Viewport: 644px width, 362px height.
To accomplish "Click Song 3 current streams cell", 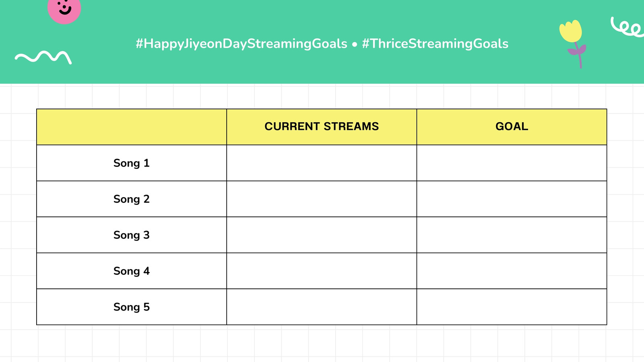I will 322,235.
